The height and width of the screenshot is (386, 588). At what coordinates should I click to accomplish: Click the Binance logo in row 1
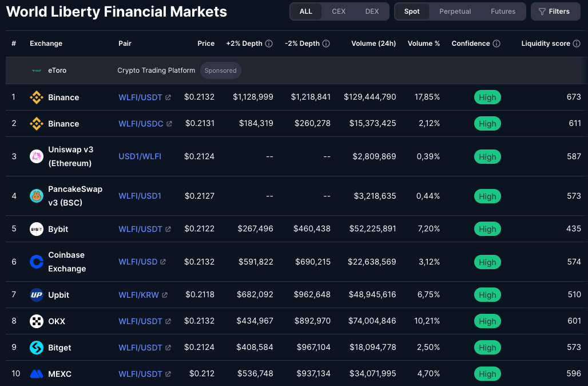point(37,97)
